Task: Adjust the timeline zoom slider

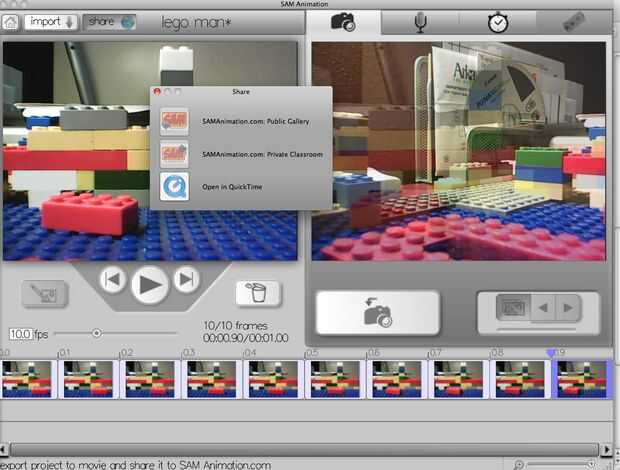Action: pos(561,464)
